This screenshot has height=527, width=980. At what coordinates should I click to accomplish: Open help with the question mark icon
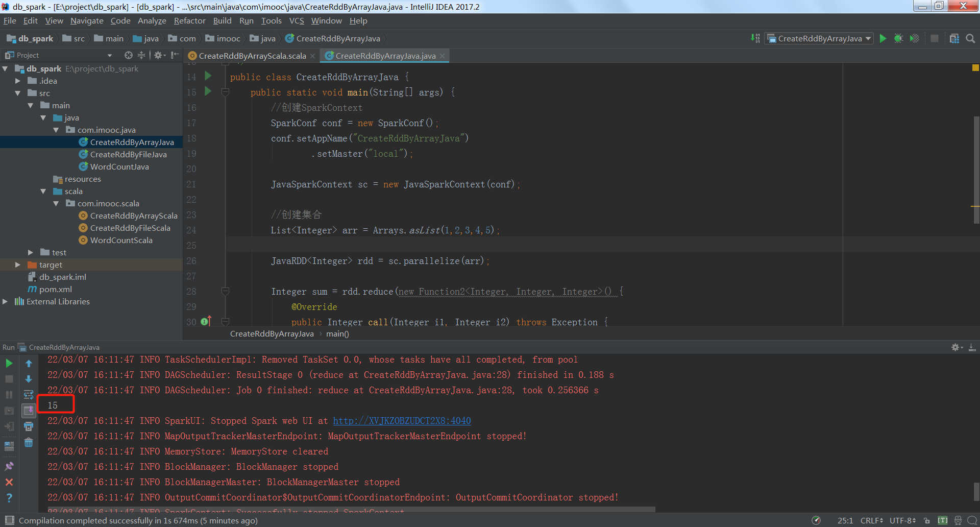9,498
